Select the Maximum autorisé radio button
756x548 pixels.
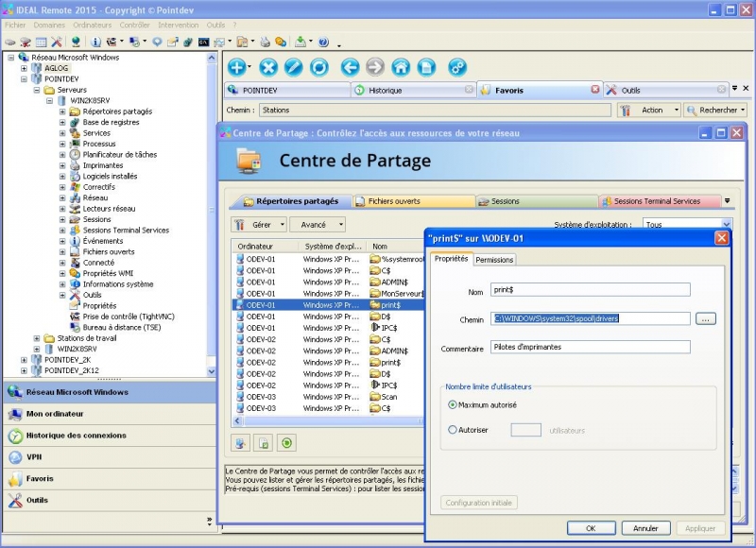click(x=453, y=404)
